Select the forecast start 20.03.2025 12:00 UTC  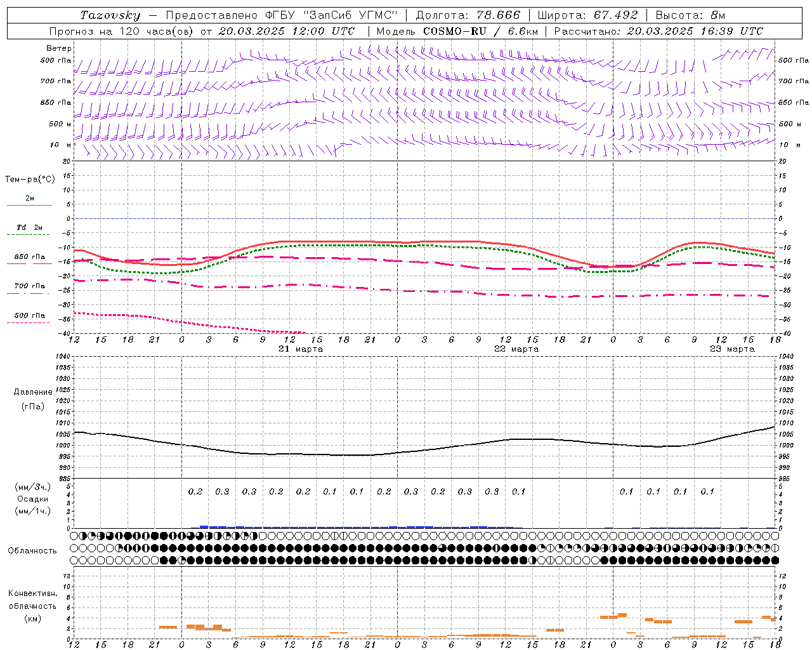pos(287,31)
